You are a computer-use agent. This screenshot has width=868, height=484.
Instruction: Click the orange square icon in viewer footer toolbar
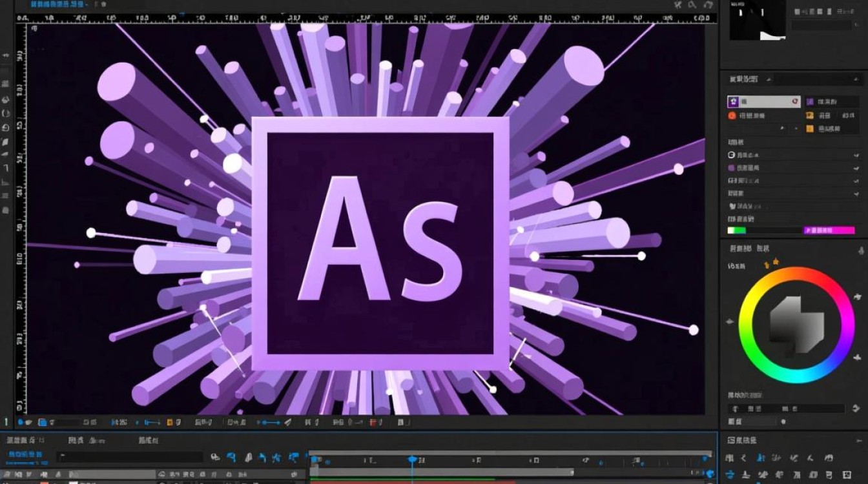[x=170, y=423]
